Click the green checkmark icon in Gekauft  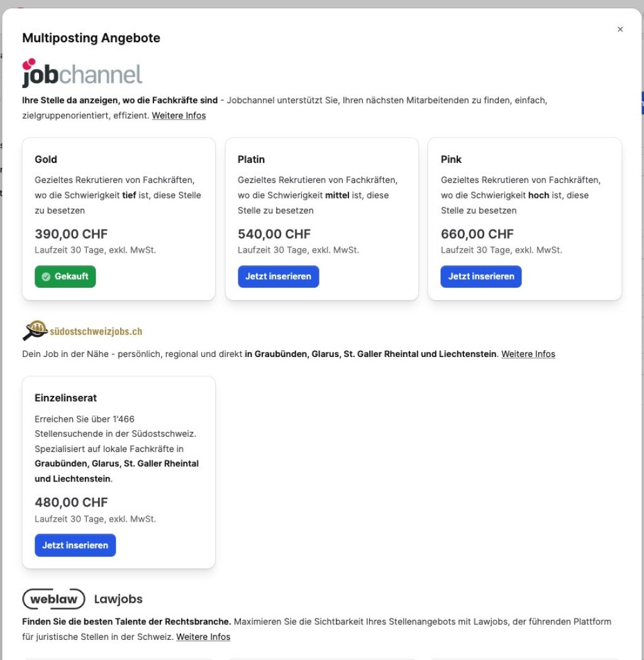click(46, 277)
